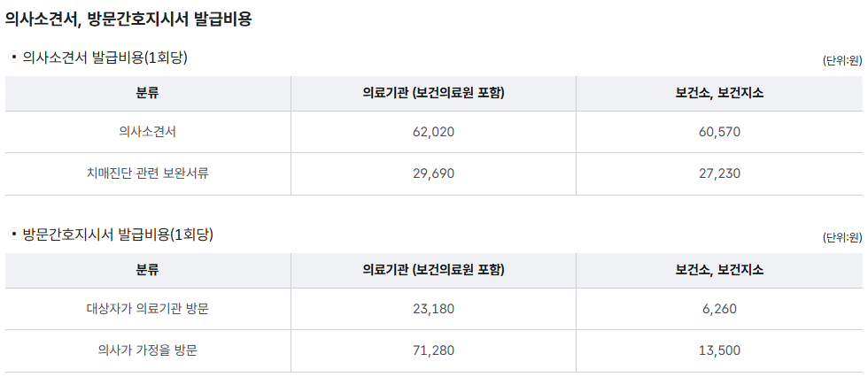The width and height of the screenshot is (868, 377).
Task: Select the 6,260 fee cell
Action: point(719,309)
